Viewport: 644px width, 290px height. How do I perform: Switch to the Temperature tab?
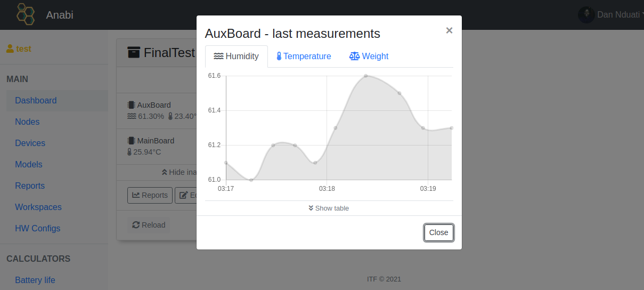(304, 57)
